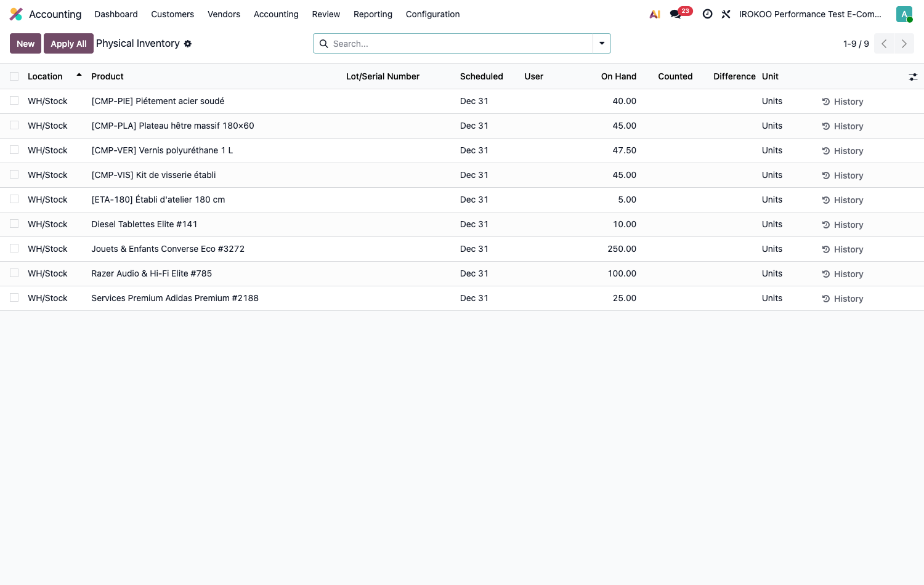Select the CMP-VIS Kit de visserie checkbox
Screen dimensions: 924x585
tap(14, 174)
